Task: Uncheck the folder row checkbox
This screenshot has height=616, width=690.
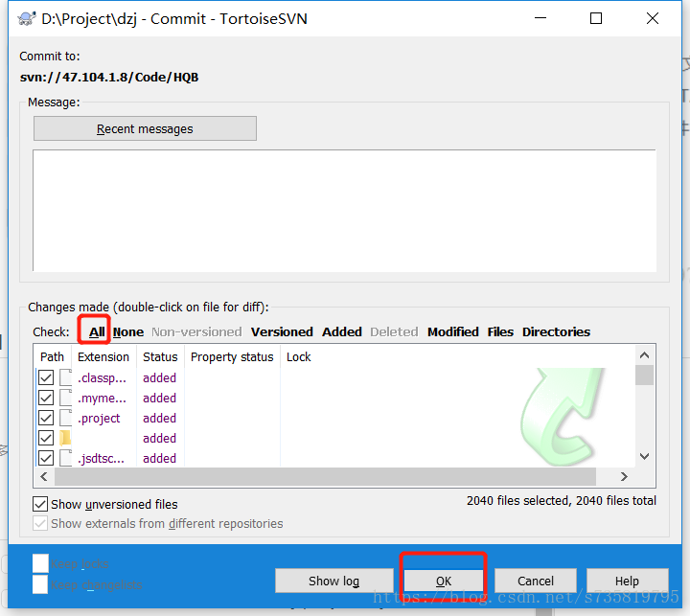Action: 46,438
